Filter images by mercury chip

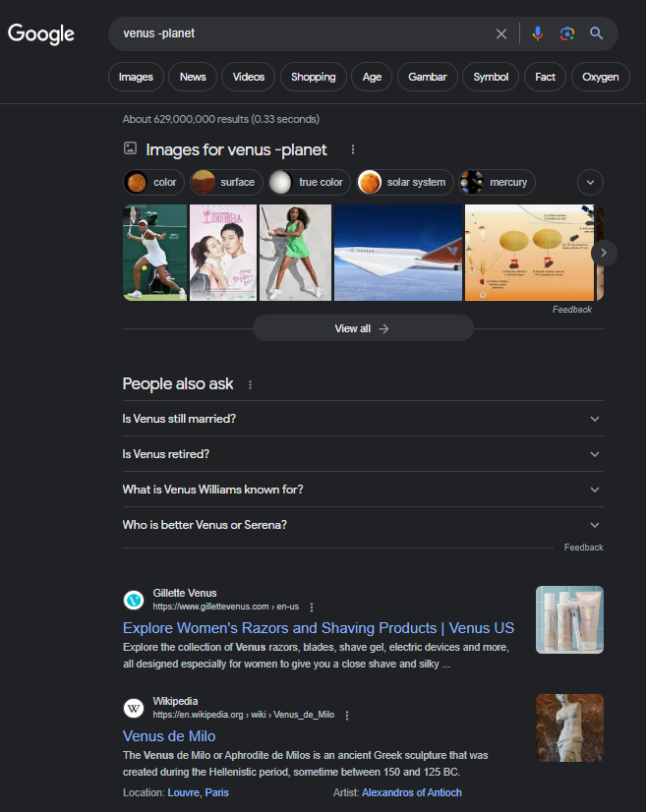click(497, 182)
